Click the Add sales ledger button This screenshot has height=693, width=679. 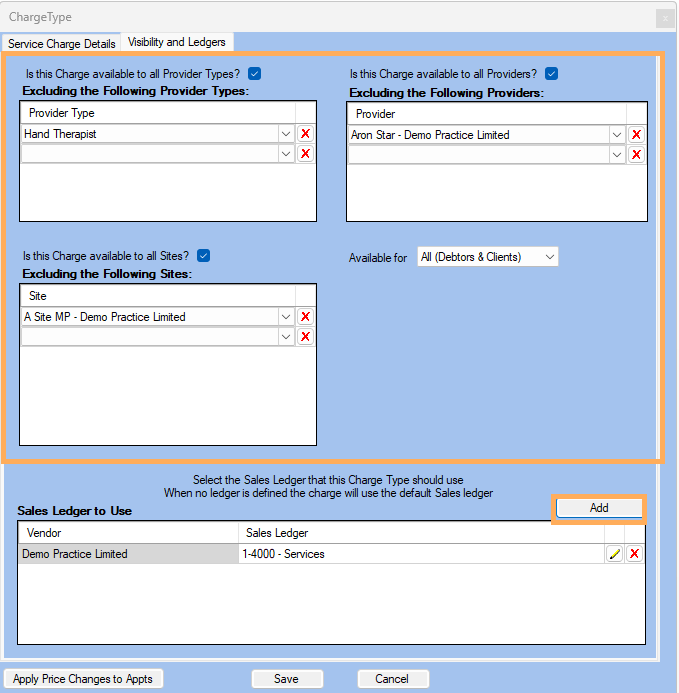598,508
